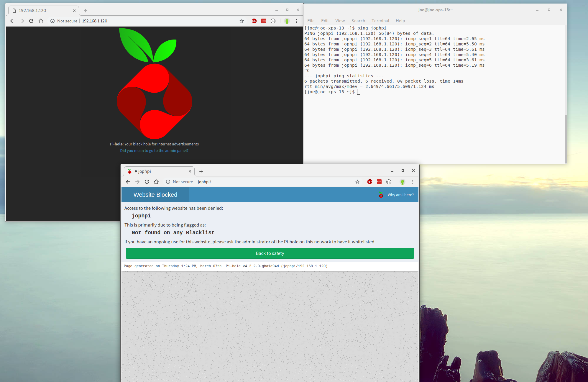This screenshot has width=588, height=382.
Task: Open the green extension icon in jophpi window
Action: [x=402, y=182]
